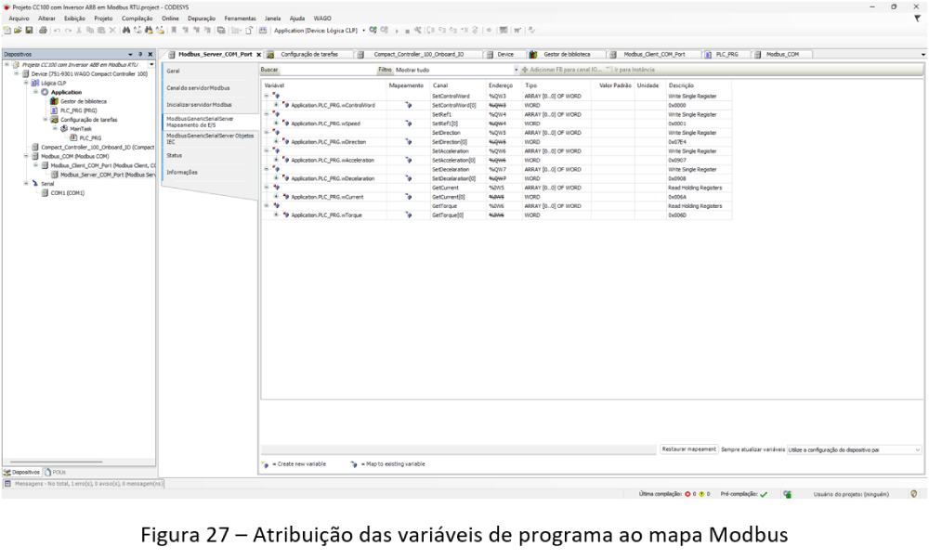
Task: Click the Print icon in the toolbar
Action: pos(43,30)
